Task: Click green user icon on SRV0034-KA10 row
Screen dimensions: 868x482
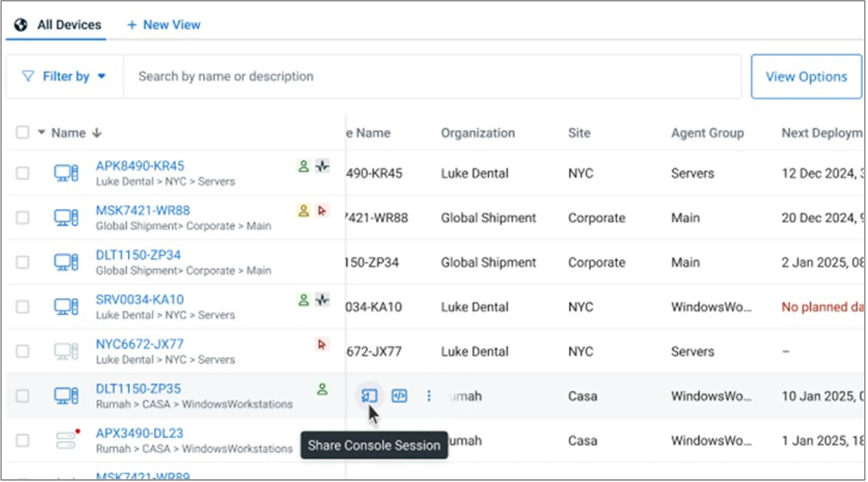Action: [x=303, y=300]
